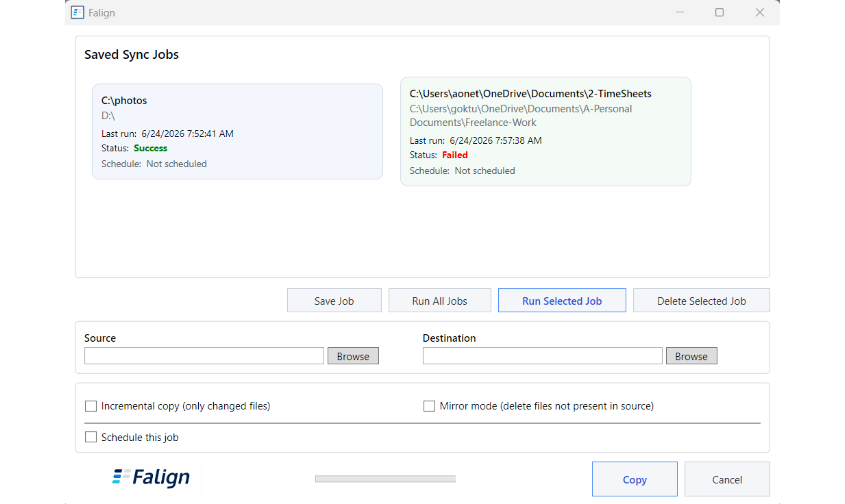Browse for the Source folder
This screenshot has width=845, height=504.
[x=353, y=356]
